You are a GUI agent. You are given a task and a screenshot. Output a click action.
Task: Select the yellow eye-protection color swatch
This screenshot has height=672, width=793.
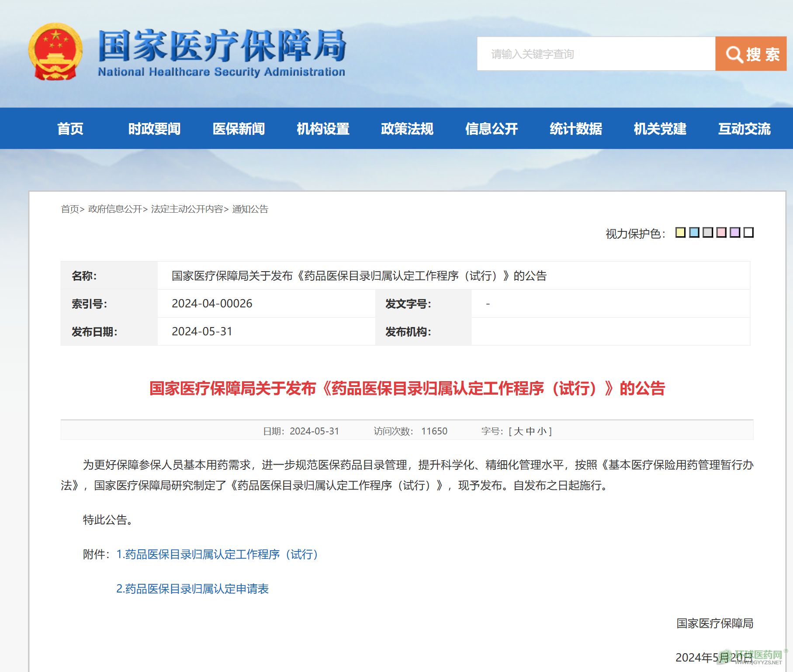click(680, 232)
